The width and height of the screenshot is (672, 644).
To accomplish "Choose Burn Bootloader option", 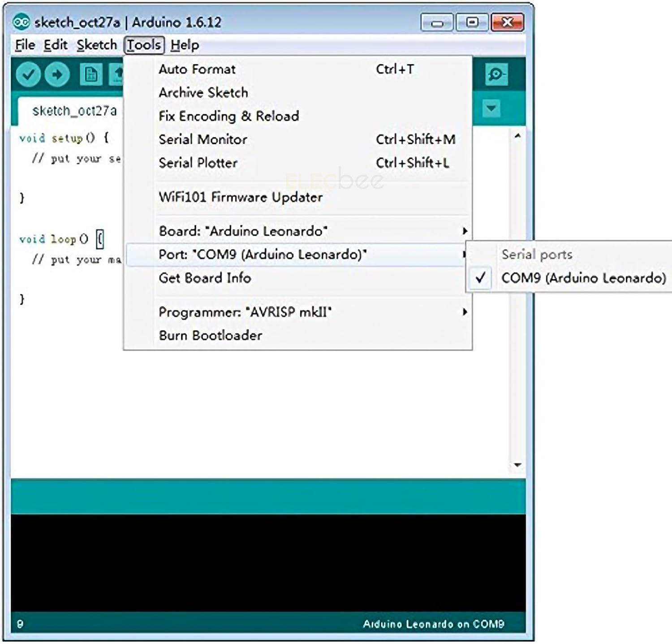I will pyautogui.click(x=210, y=335).
